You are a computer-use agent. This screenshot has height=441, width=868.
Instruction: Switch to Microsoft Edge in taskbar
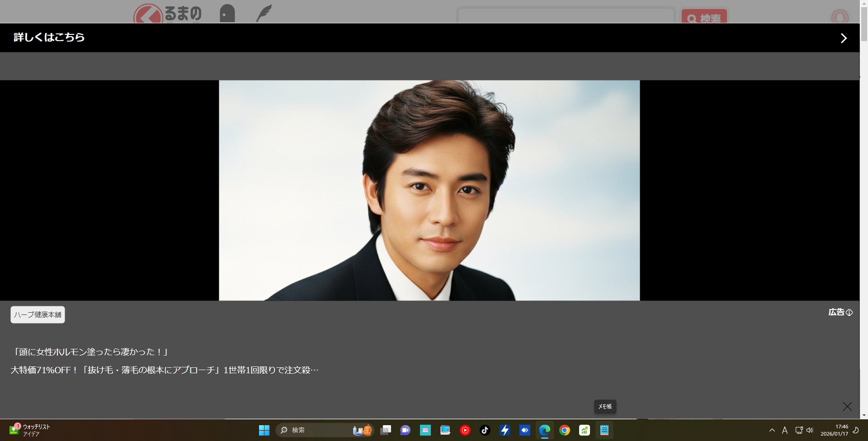544,430
